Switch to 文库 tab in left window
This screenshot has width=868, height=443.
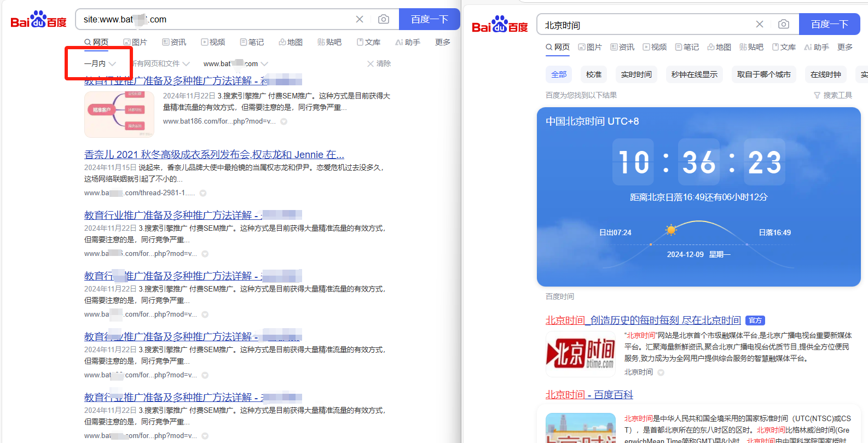pos(368,42)
